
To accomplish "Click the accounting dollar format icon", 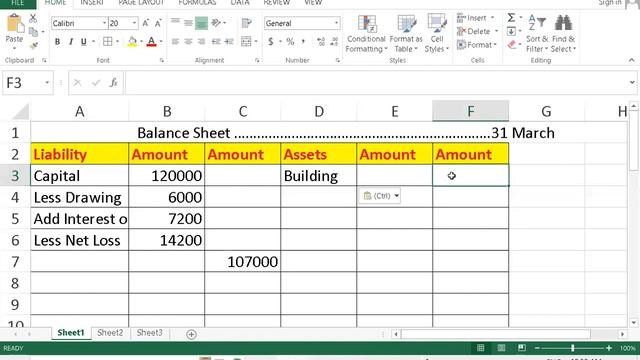I will (271, 42).
